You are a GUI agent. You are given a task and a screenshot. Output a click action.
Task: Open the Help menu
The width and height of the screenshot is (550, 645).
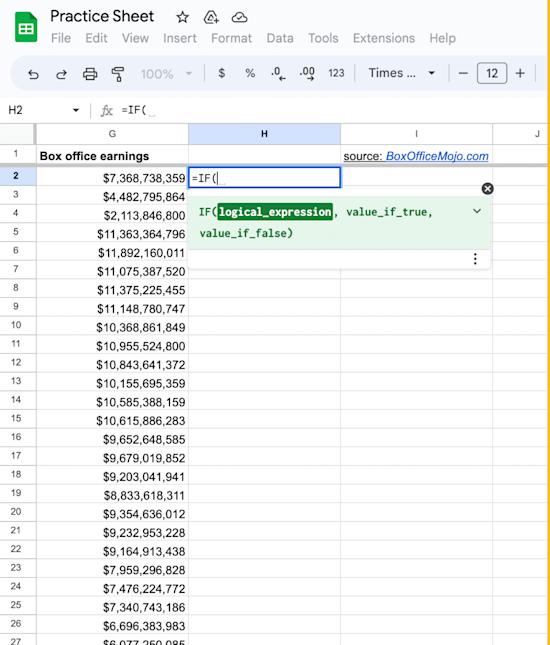[x=442, y=38]
